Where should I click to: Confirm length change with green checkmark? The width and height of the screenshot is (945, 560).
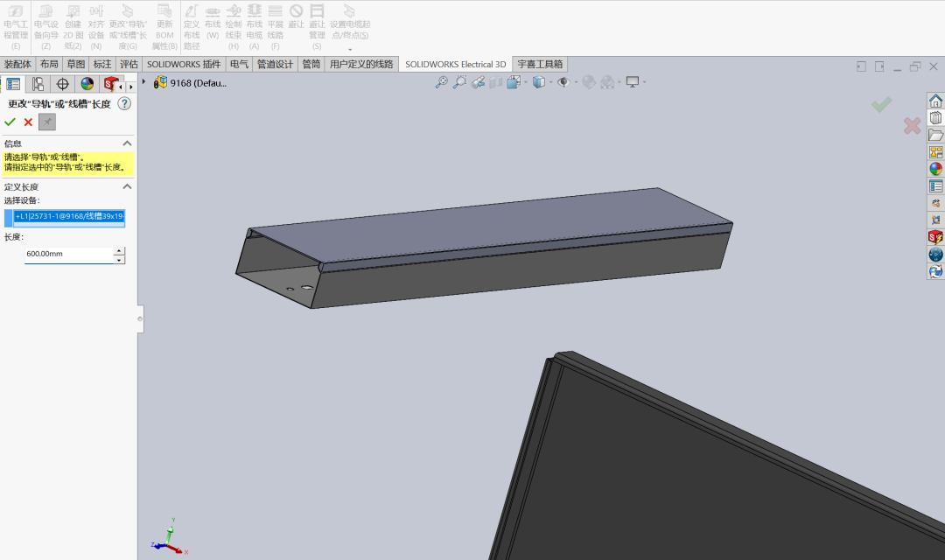point(10,122)
